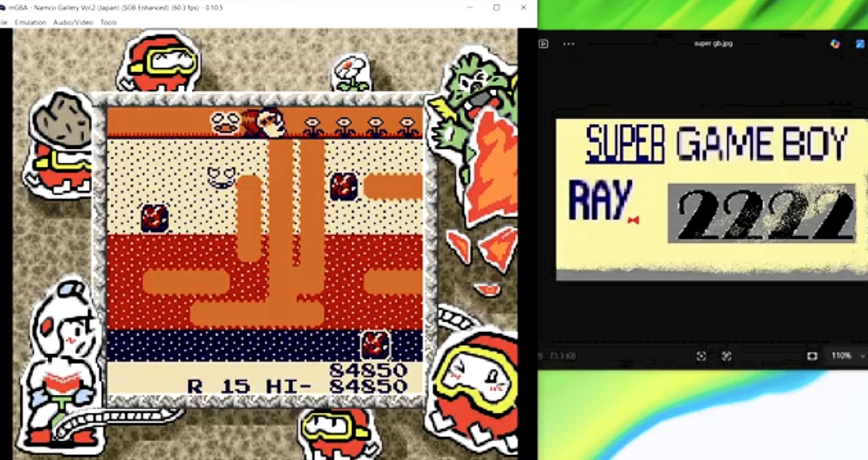This screenshot has height=460, width=868.
Task: Click the fit-to-window icon beside zoom percentage
Action: pos(812,356)
